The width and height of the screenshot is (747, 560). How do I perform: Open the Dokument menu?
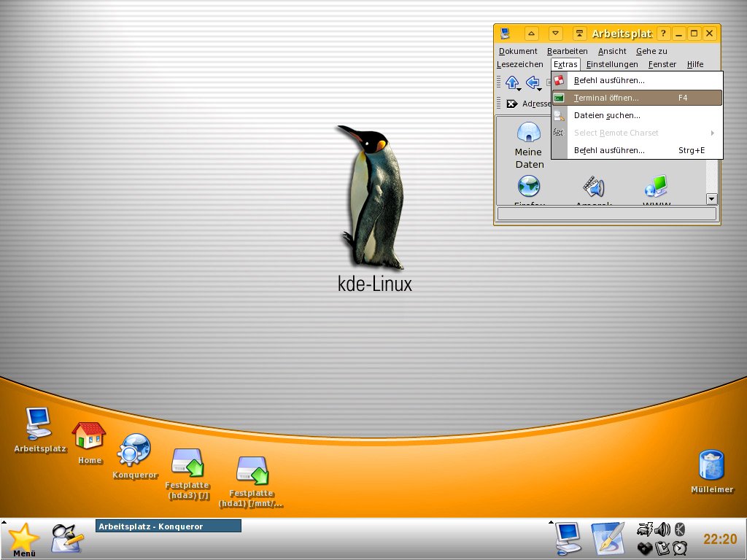518,51
